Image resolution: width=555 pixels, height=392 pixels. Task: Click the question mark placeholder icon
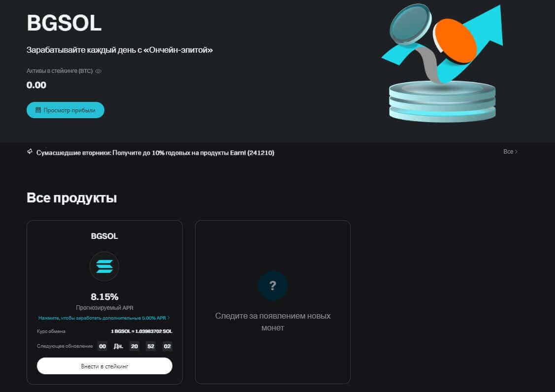tap(273, 286)
